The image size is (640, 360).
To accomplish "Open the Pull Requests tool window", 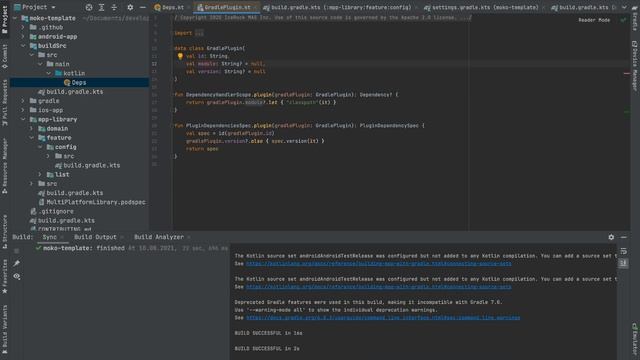I will coord(4,102).
